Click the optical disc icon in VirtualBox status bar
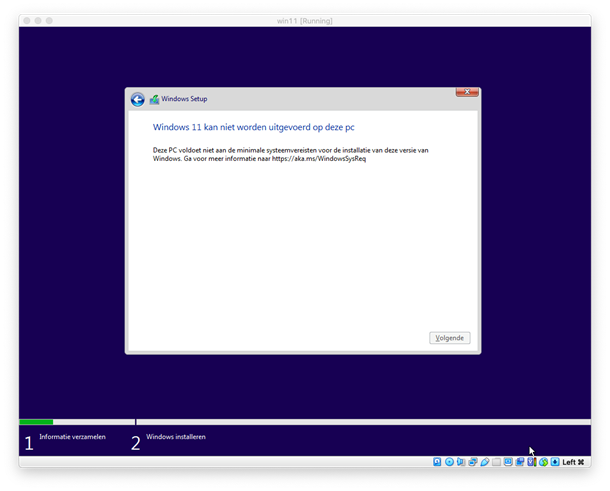Viewport: 610px width, 491px height. point(449,462)
